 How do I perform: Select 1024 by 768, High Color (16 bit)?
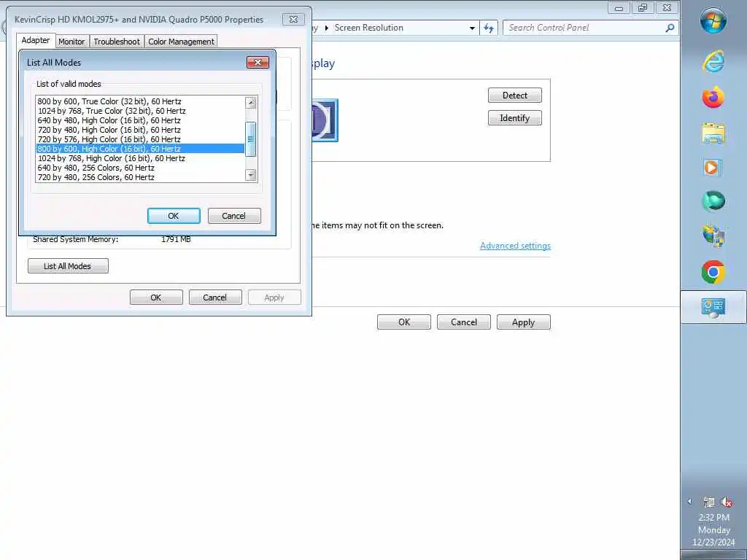pos(140,158)
